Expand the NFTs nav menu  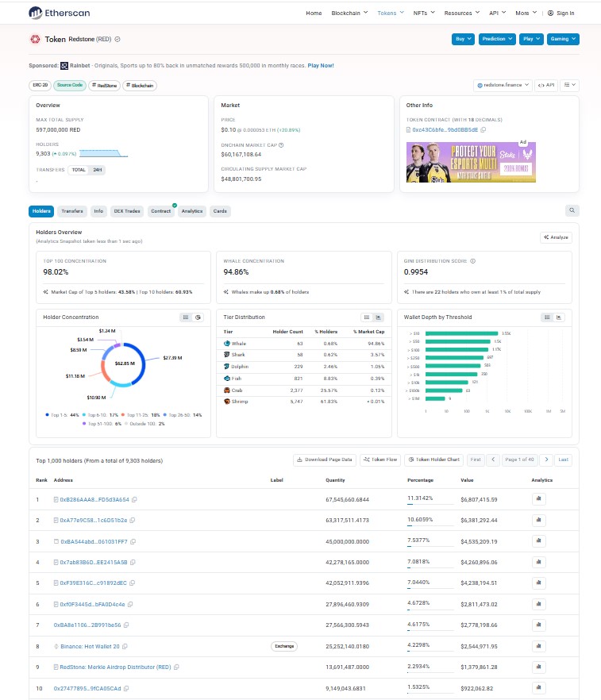click(424, 13)
